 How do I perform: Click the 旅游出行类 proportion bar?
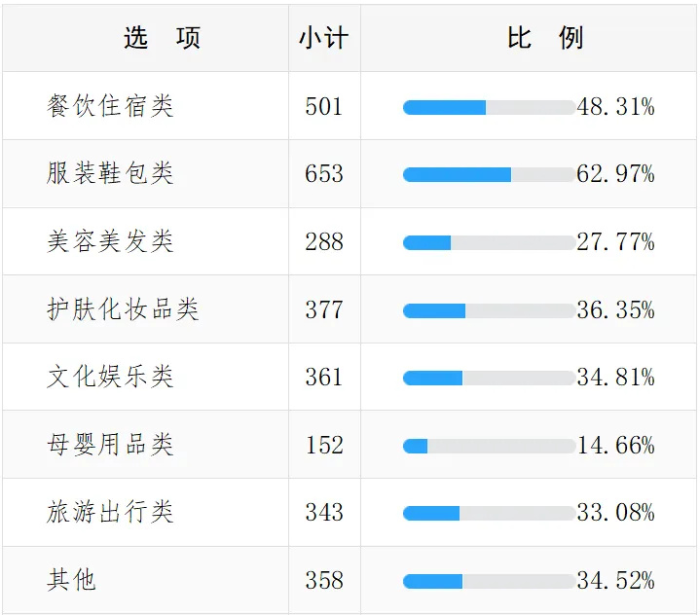489,513
